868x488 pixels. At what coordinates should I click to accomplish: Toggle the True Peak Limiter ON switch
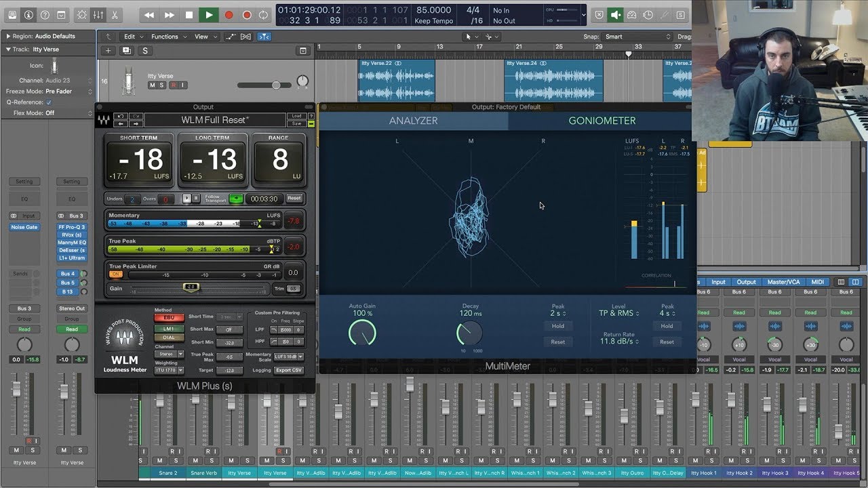point(116,274)
